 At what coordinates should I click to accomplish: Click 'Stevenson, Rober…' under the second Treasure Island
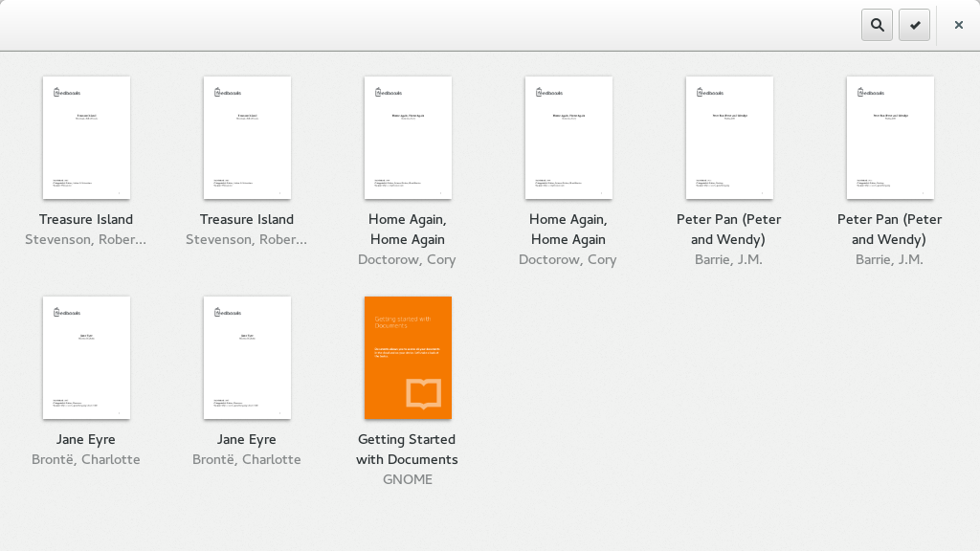coord(247,239)
